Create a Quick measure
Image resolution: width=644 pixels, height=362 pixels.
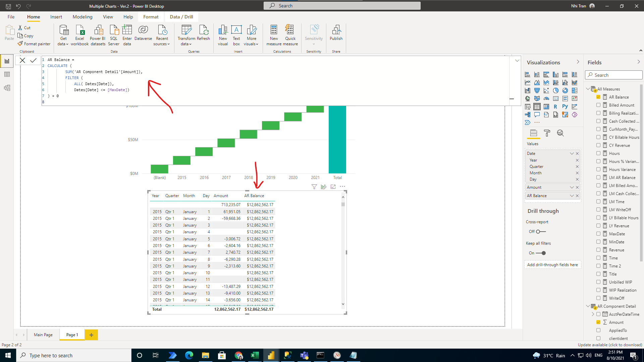click(290, 35)
